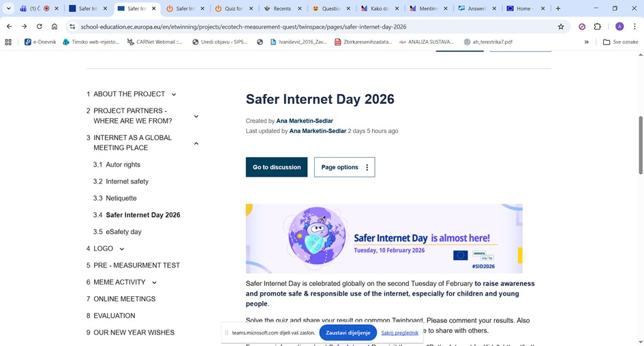Expand the ABOUT THE PROJECT section
This screenshot has width=644, height=346.
174,95
